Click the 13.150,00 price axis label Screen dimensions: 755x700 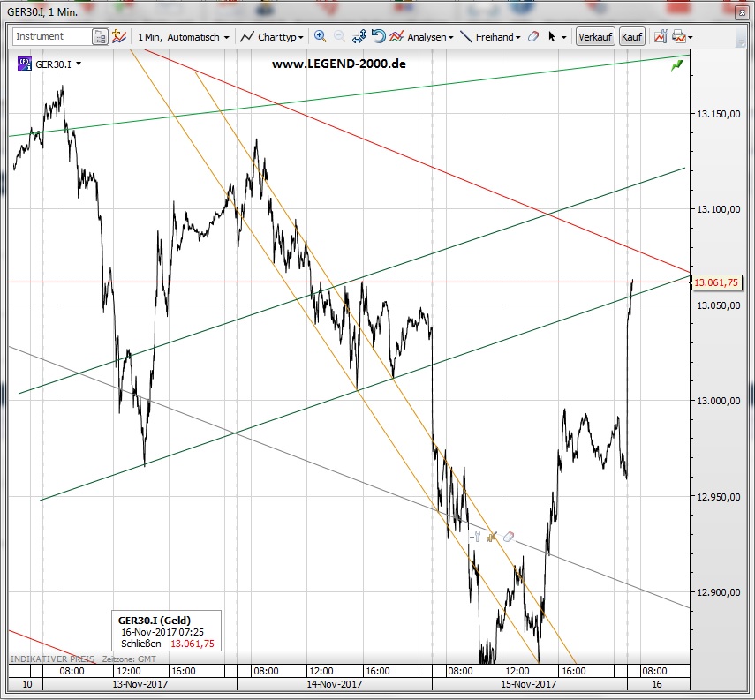point(718,114)
